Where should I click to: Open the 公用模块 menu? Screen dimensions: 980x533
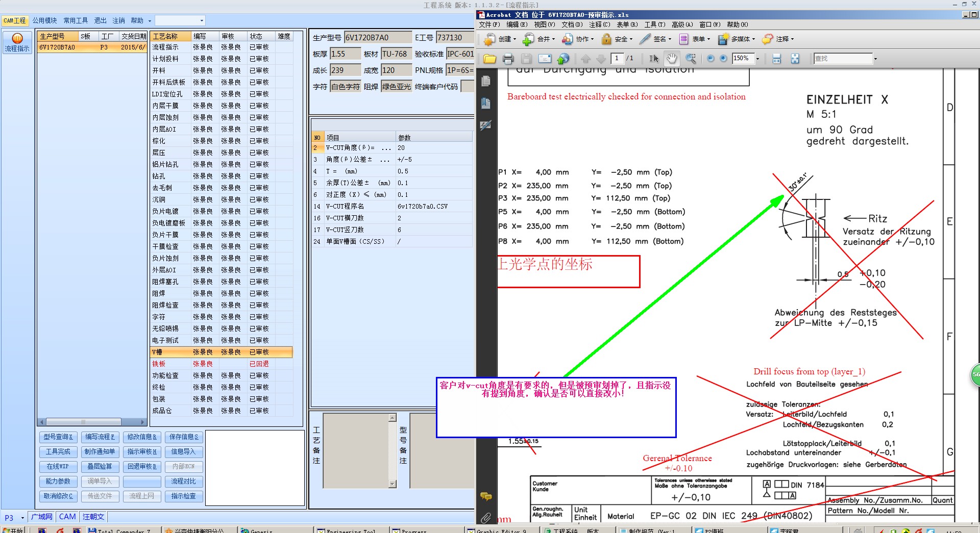click(x=44, y=20)
